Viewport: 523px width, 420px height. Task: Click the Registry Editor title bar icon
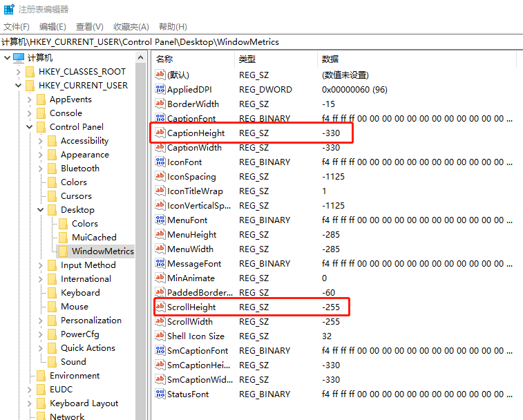9,9
